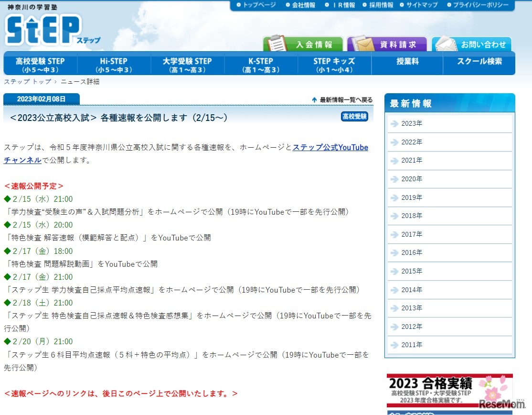Click up-arrow 最新情報一覧へ戻る link
The height and width of the screenshot is (415, 532).
[342, 99]
